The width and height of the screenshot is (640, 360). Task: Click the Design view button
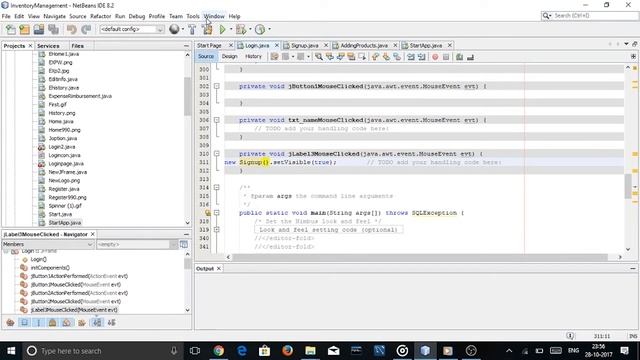[x=229, y=56]
